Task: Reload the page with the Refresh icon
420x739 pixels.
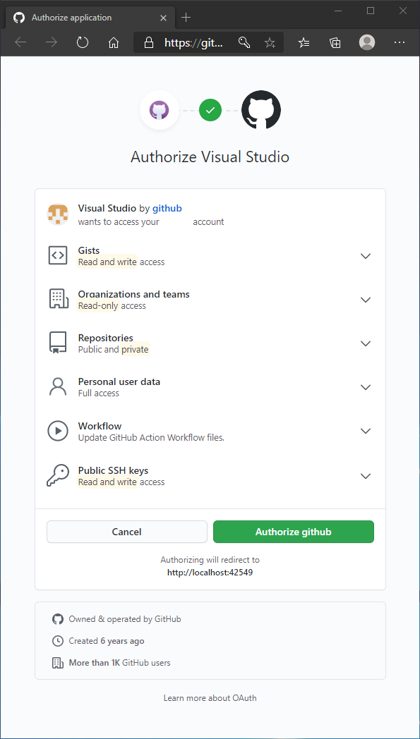Action: (x=82, y=43)
